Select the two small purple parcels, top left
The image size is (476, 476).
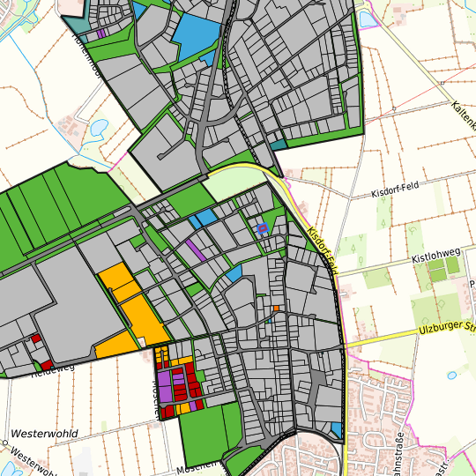point(101,33)
